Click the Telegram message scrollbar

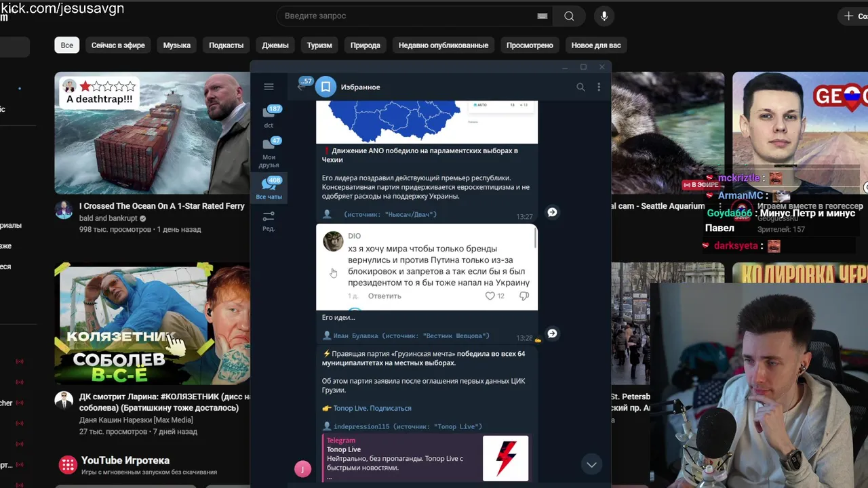tap(536, 237)
